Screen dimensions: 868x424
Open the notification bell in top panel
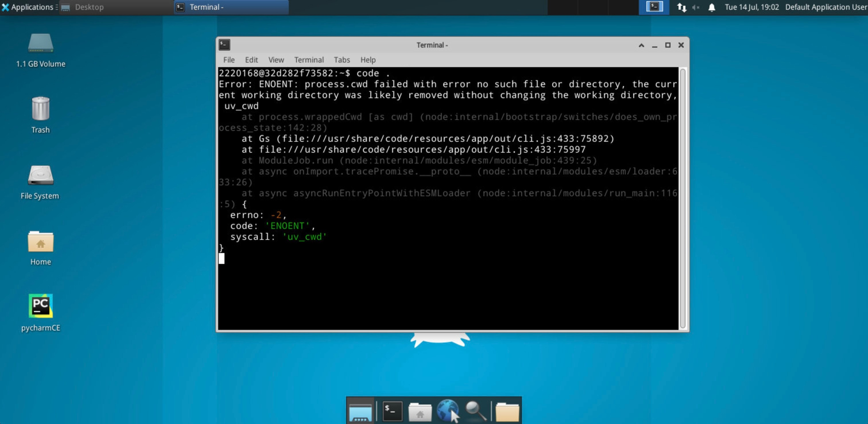pos(712,7)
